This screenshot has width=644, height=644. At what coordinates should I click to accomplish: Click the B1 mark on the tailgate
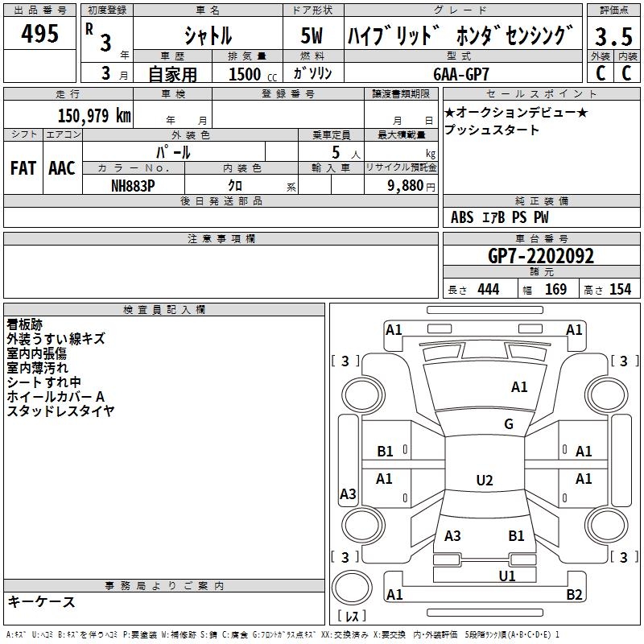tap(516, 536)
